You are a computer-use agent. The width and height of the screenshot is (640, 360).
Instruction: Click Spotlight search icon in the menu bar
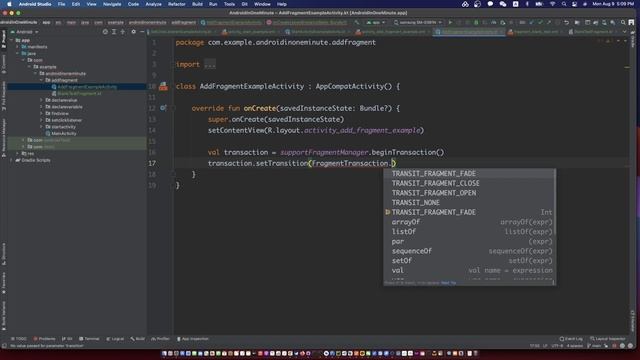point(564,4)
